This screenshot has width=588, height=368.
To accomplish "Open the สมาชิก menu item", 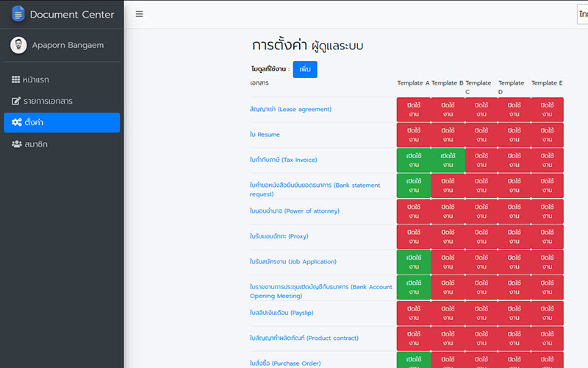I will click(x=35, y=144).
